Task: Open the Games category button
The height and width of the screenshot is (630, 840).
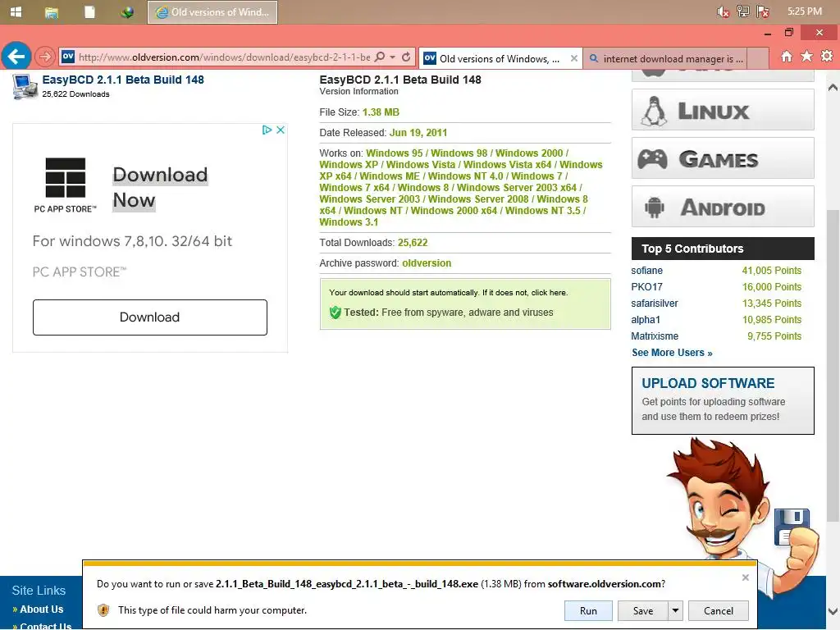Action: click(723, 158)
